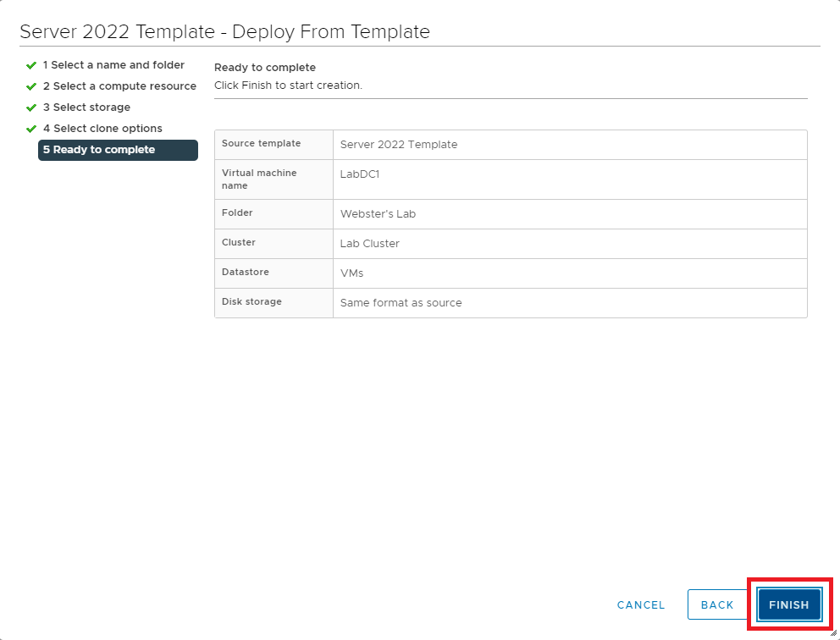Click the Deploy From Template dialog title
The height and width of the screenshot is (640, 840).
pyautogui.click(x=224, y=32)
